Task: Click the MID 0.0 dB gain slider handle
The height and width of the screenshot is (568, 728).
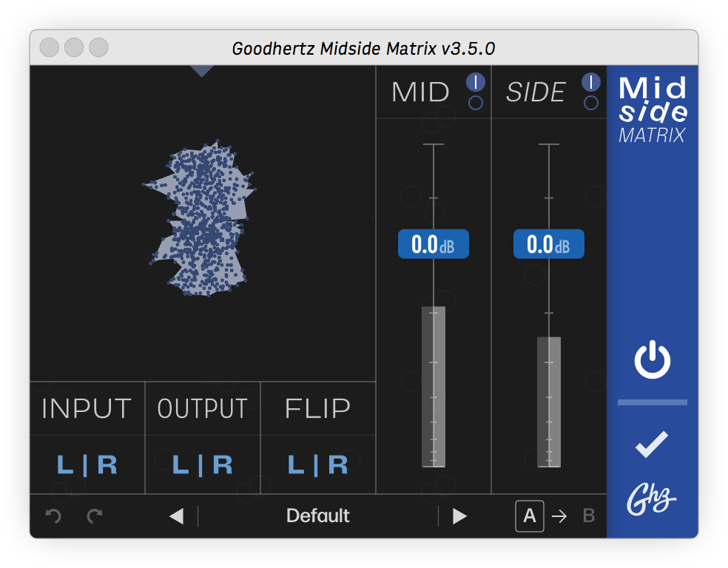Action: (x=434, y=244)
